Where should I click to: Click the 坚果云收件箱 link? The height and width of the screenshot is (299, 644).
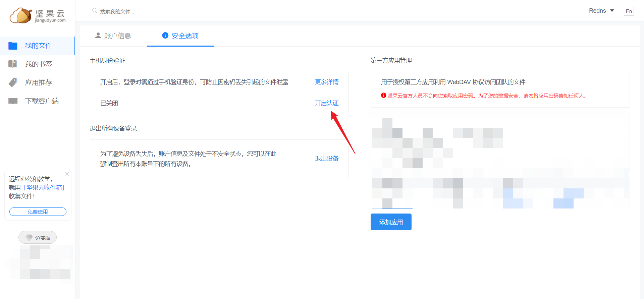[44, 188]
